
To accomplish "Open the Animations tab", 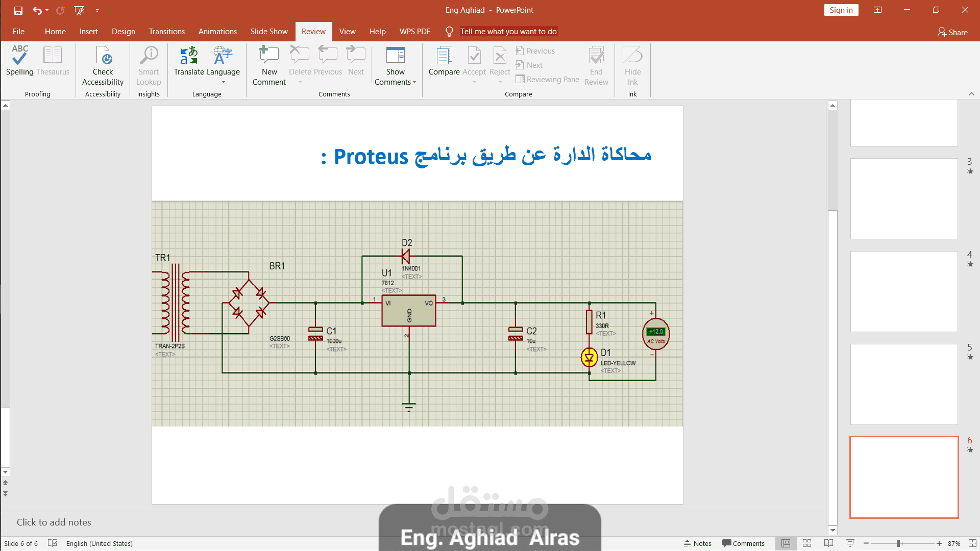I will (217, 32).
